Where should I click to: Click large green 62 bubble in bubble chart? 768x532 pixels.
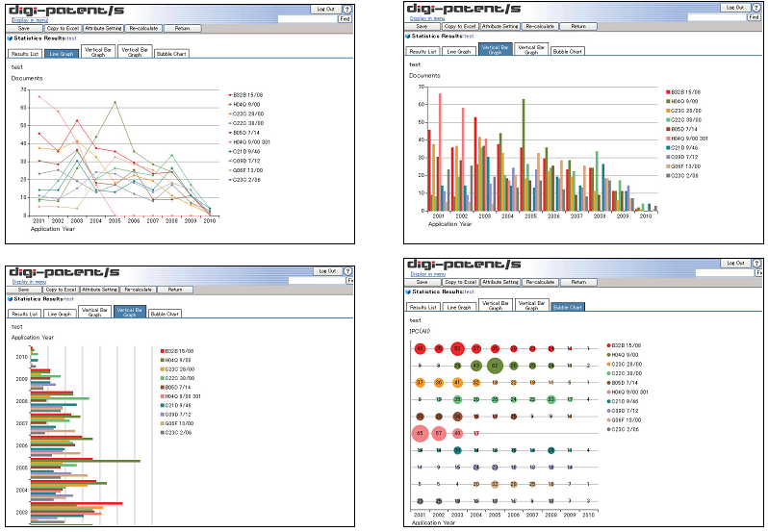(x=496, y=366)
